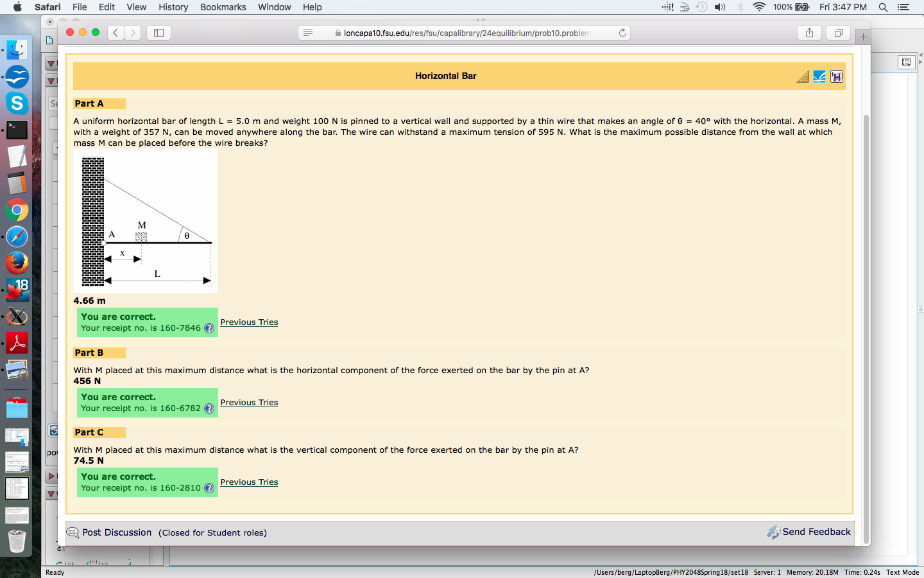924x578 pixels.
Task: Open the Share menu in Safari toolbar
Action: [x=809, y=33]
